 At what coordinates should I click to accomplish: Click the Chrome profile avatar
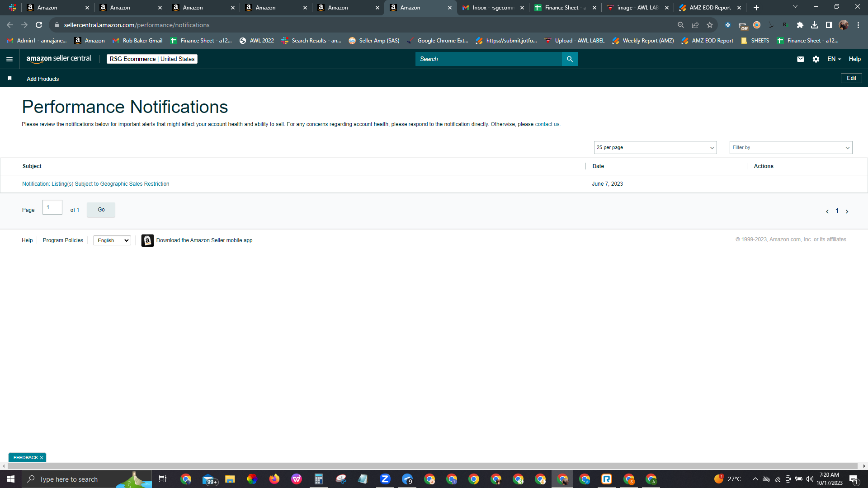coord(844,25)
